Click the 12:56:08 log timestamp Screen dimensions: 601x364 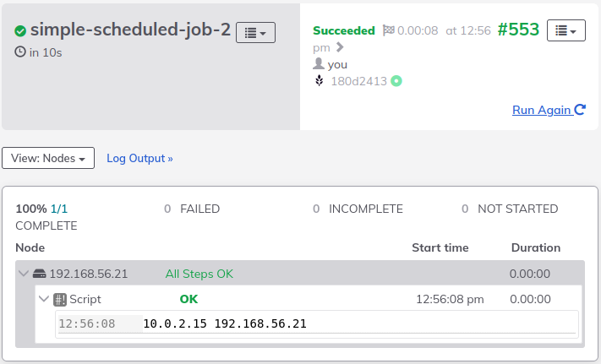pyautogui.click(x=86, y=323)
